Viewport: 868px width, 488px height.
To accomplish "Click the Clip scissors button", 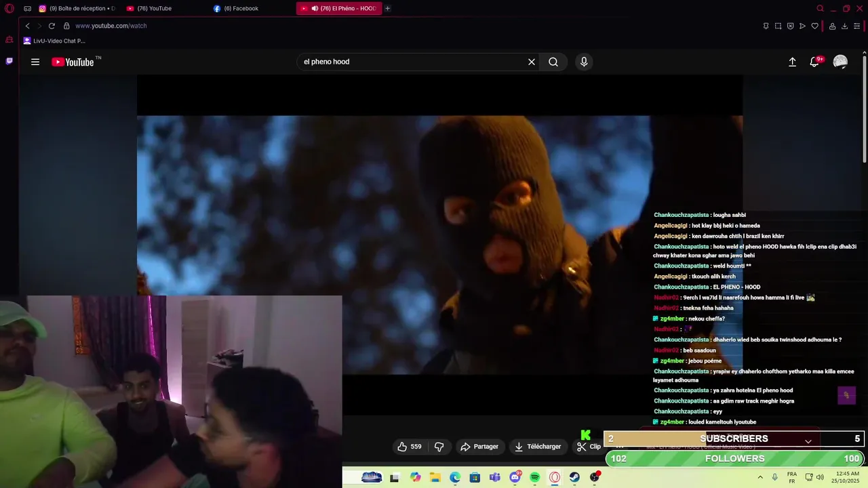I will (x=589, y=447).
